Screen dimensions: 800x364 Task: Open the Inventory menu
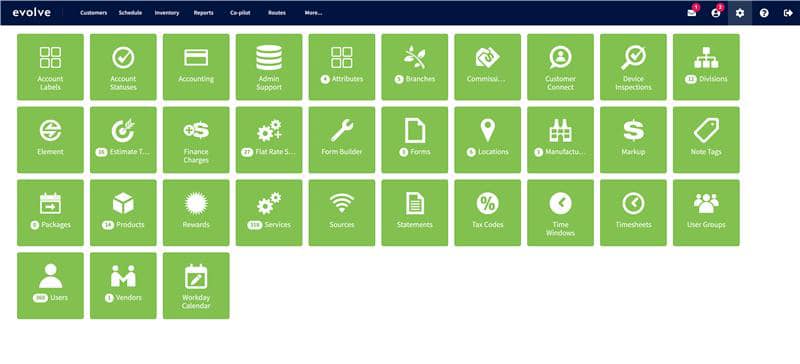[x=167, y=13]
